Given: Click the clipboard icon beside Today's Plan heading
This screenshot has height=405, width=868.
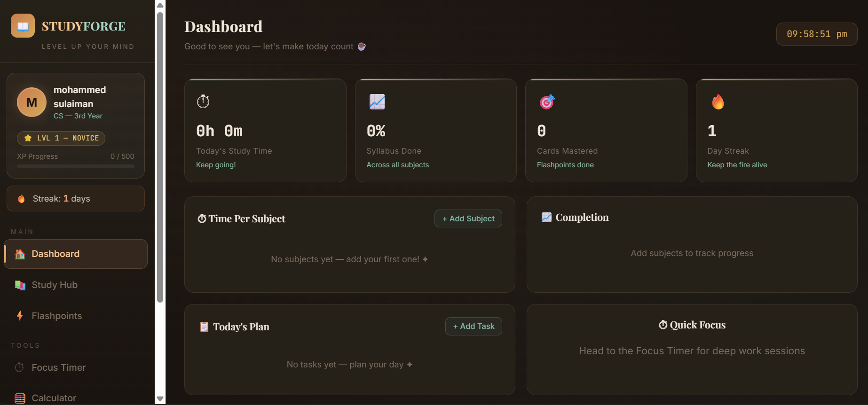Looking at the screenshot, I should [x=204, y=326].
